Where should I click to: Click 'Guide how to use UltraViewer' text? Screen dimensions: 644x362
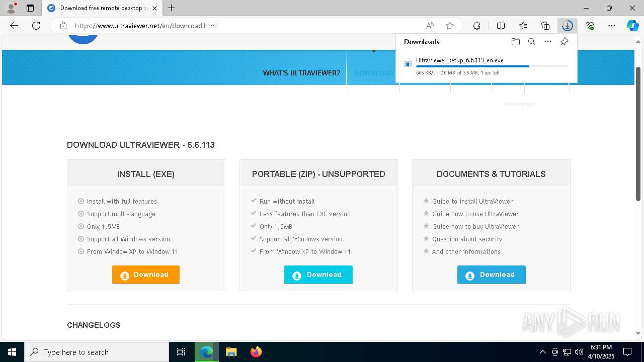pyautogui.click(x=475, y=214)
